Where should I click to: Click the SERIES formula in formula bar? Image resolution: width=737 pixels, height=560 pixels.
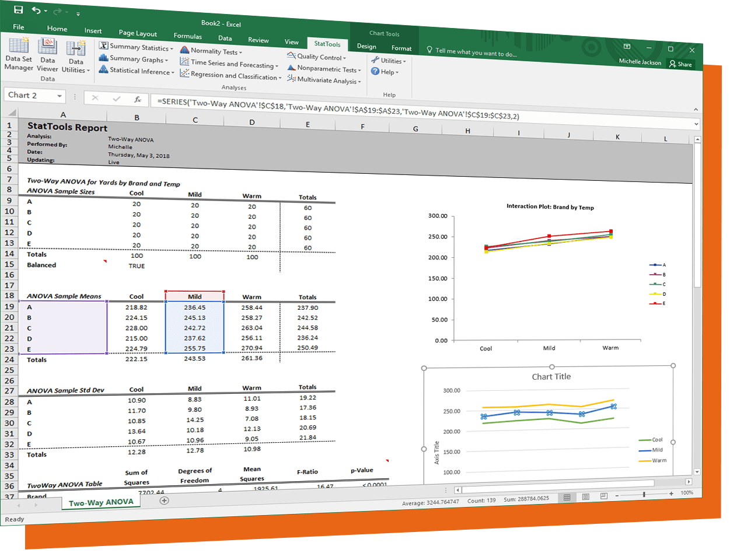point(338,108)
